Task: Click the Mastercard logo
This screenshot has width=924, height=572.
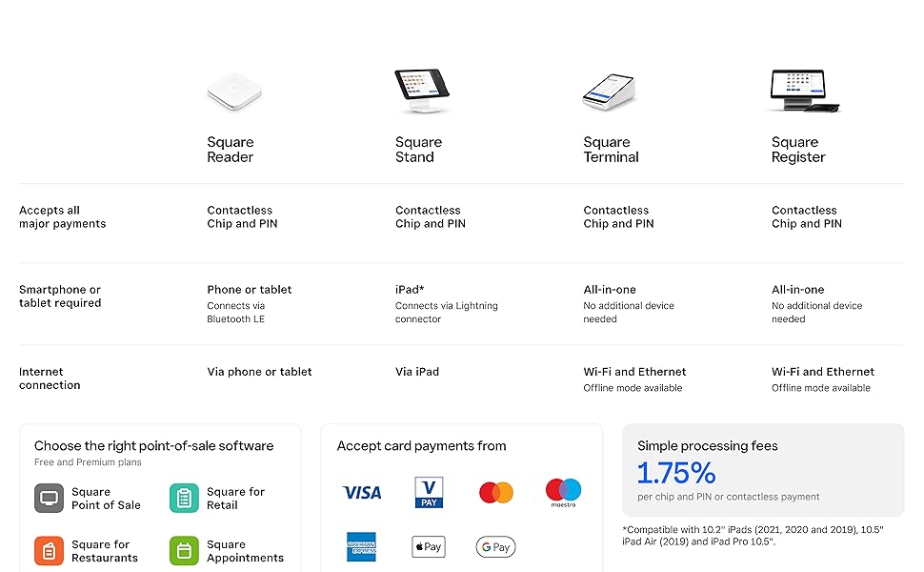Action: [x=496, y=493]
